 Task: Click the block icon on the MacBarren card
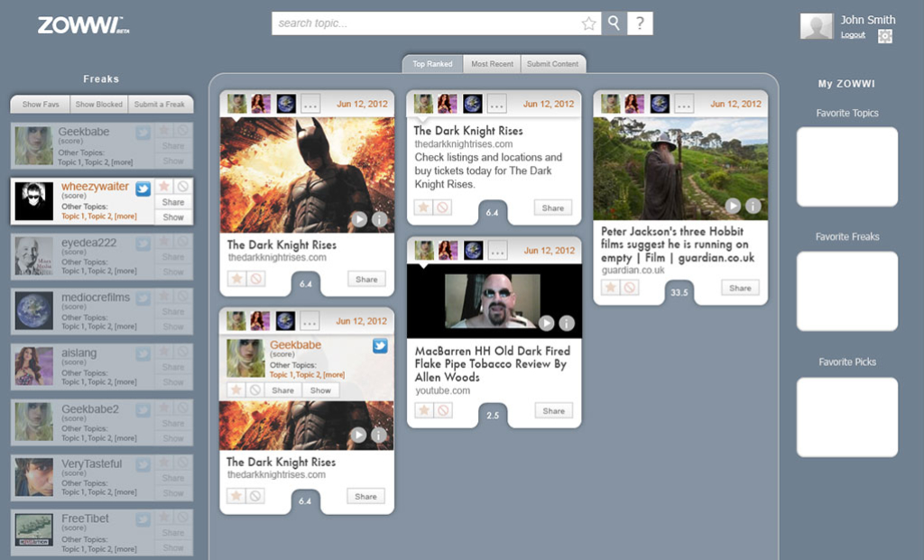tap(443, 410)
